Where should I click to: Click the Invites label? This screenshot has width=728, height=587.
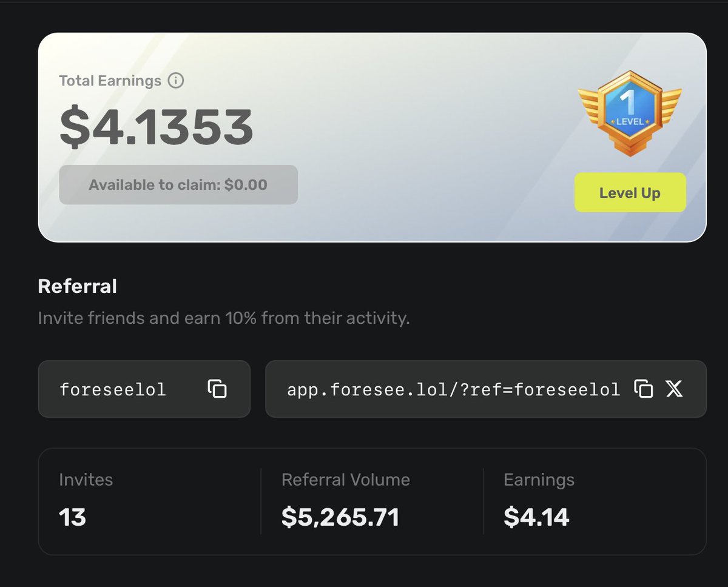[86, 480]
